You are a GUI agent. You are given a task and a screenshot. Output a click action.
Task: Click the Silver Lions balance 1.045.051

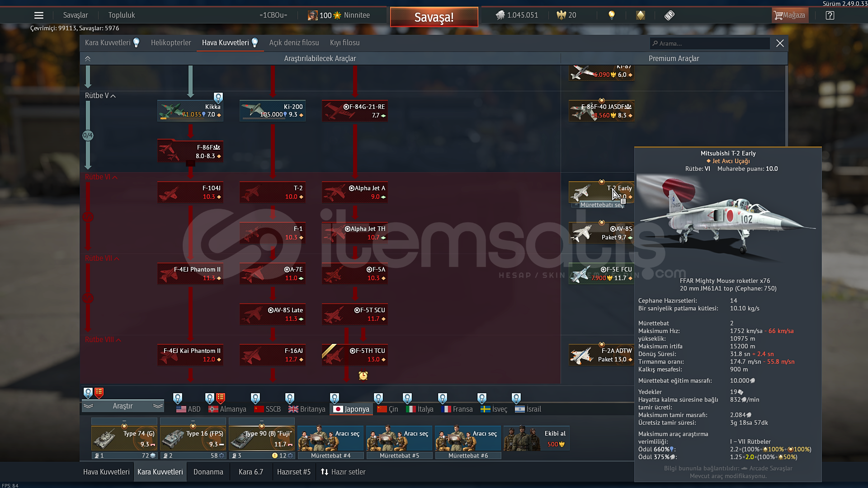(517, 15)
